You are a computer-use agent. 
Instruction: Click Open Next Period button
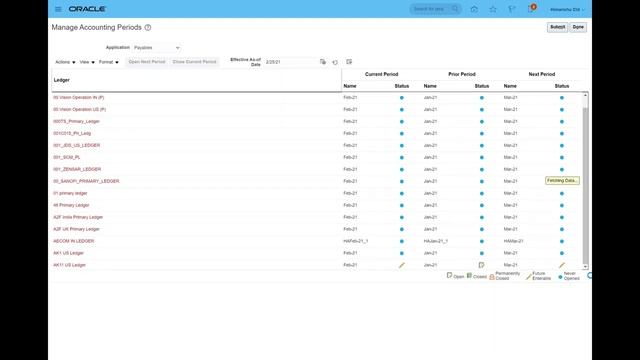click(147, 62)
